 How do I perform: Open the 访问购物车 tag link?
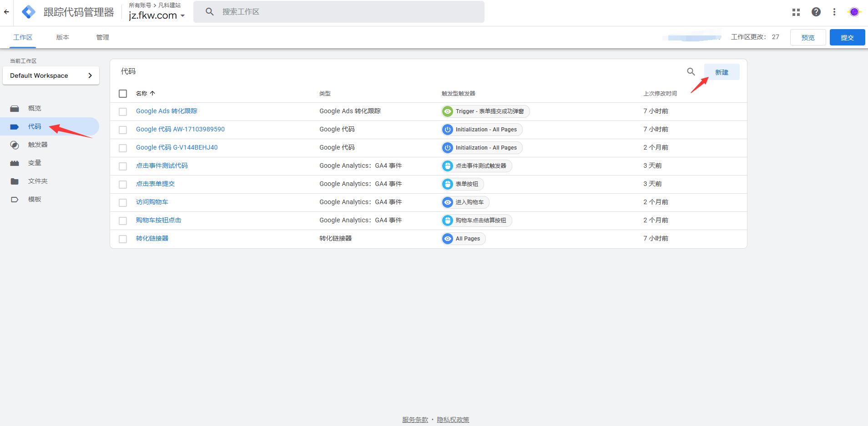[x=152, y=202]
